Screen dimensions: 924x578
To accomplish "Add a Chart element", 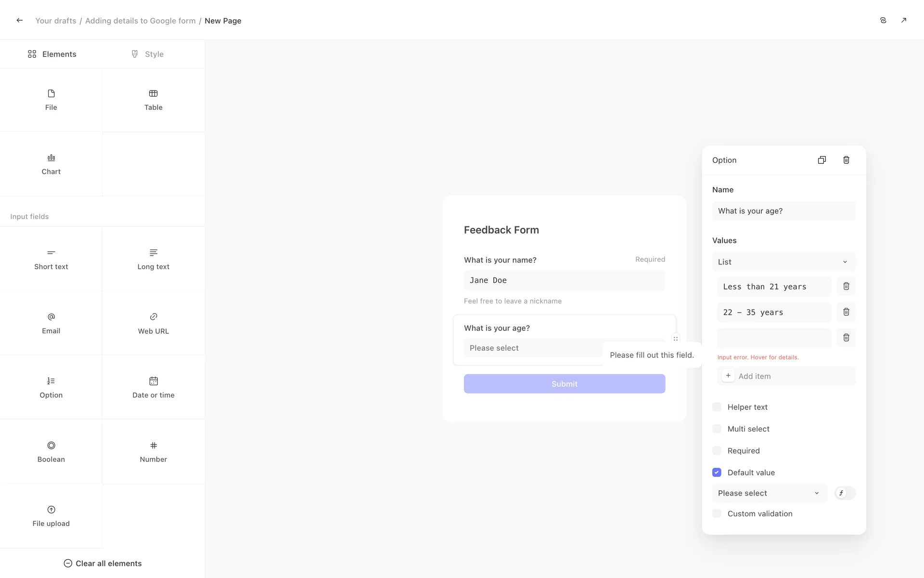I will [x=51, y=164].
